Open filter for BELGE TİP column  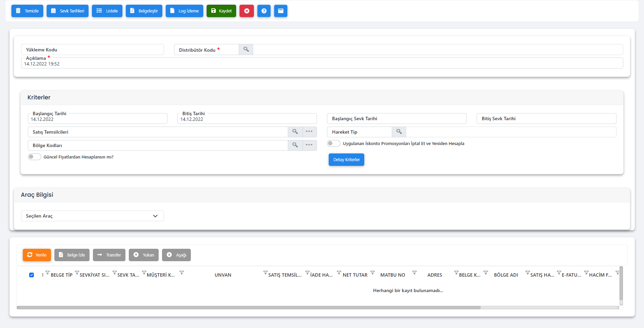click(77, 273)
